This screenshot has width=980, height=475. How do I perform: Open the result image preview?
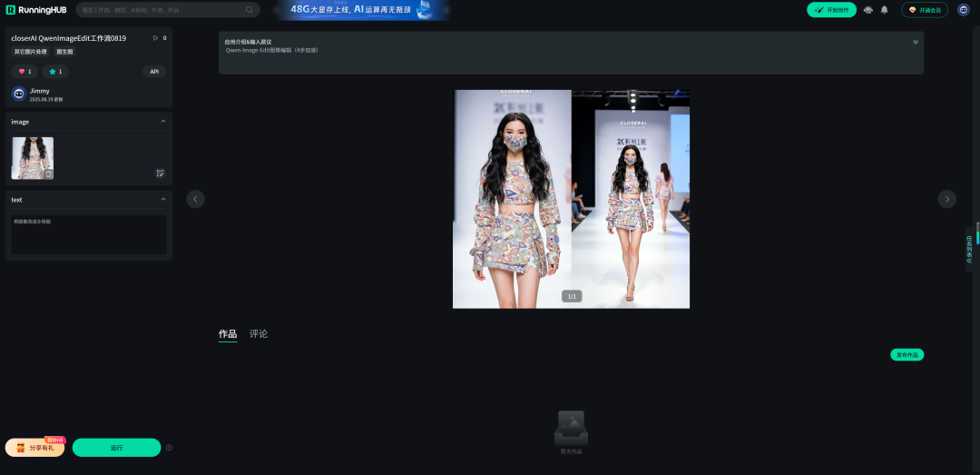(x=572, y=199)
